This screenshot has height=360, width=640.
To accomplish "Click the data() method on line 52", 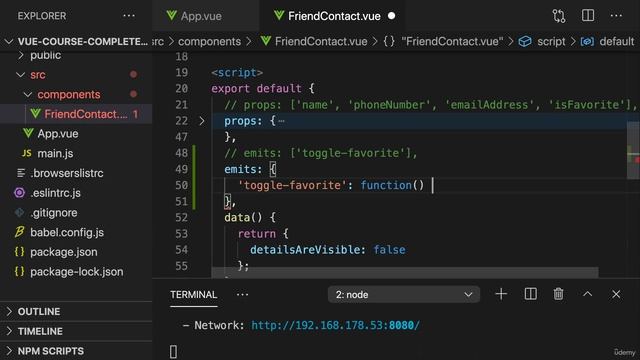I will (243, 218).
